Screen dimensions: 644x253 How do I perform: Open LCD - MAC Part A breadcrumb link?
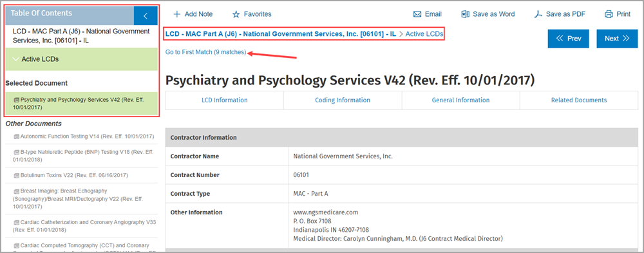(281, 35)
